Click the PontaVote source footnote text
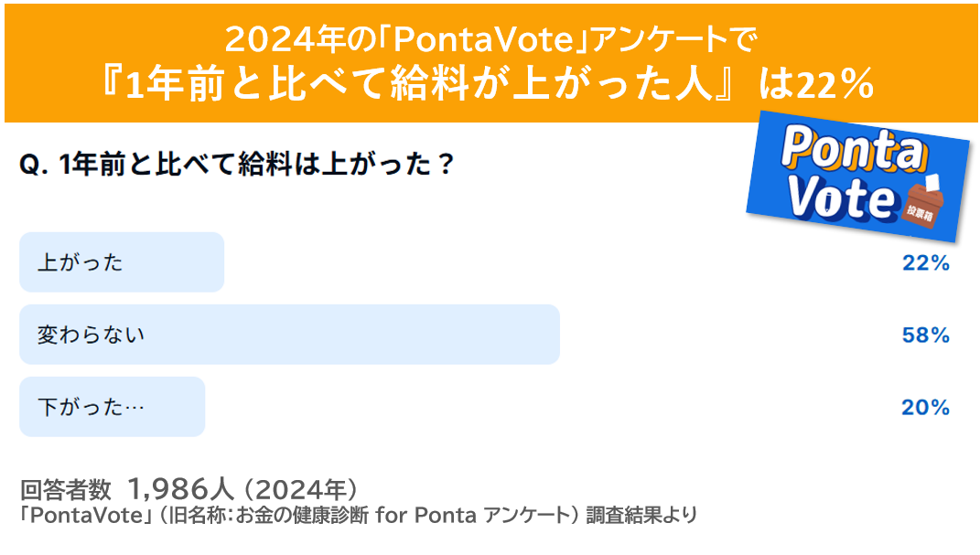Screen dimensions: 980x555 [x=358, y=516]
